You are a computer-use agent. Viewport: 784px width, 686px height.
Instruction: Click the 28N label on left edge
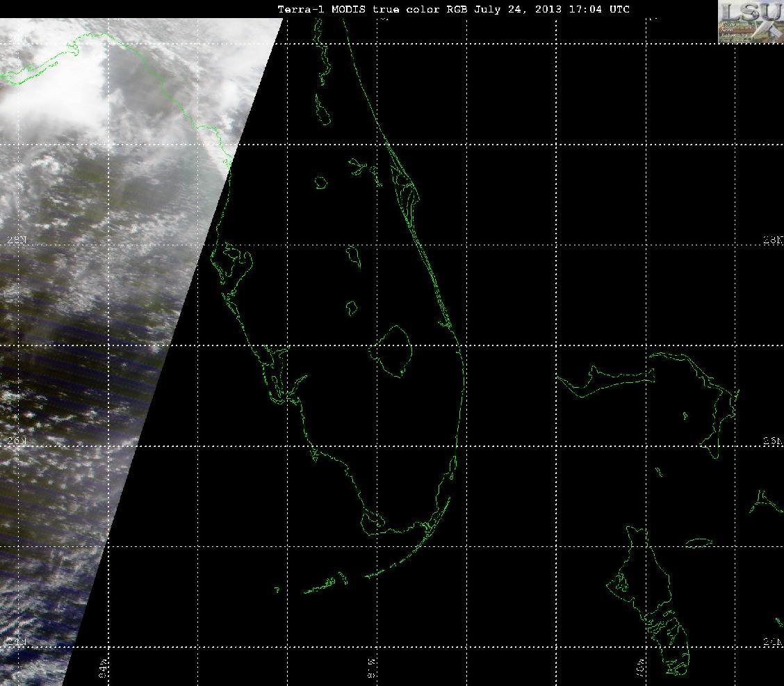(17, 240)
